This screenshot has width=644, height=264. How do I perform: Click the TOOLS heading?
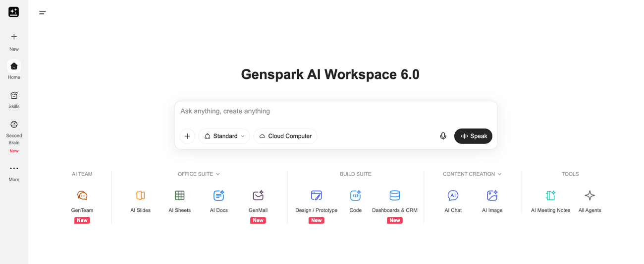point(570,174)
